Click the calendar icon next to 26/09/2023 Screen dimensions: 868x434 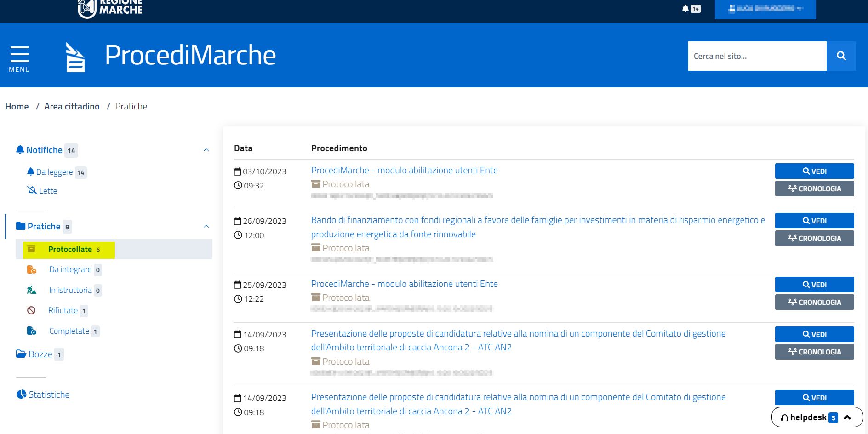click(238, 221)
